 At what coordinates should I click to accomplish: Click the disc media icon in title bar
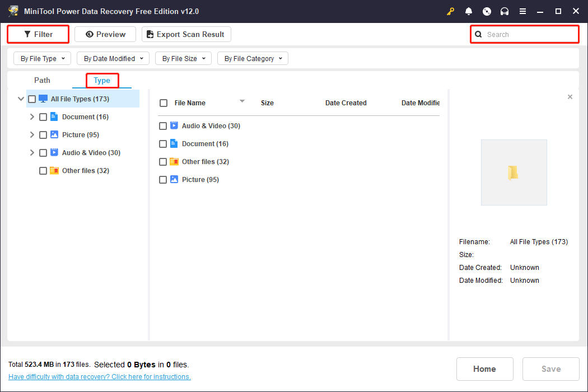[487, 11]
